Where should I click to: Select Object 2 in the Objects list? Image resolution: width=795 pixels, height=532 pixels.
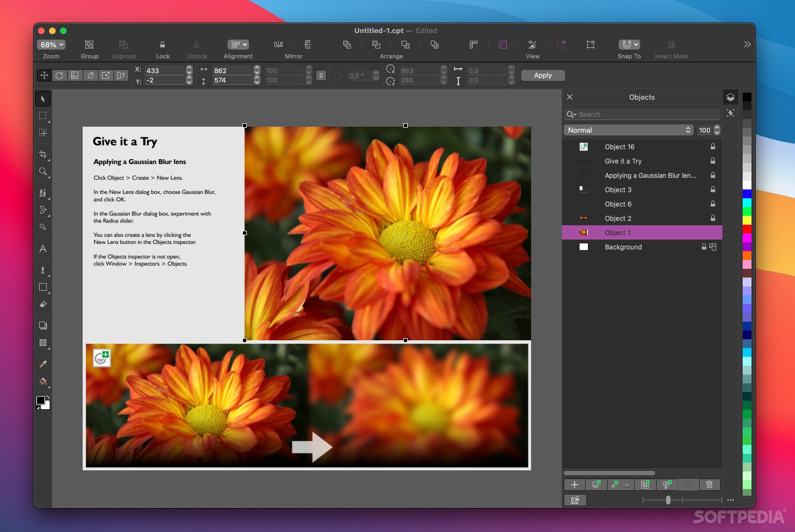[618, 219]
